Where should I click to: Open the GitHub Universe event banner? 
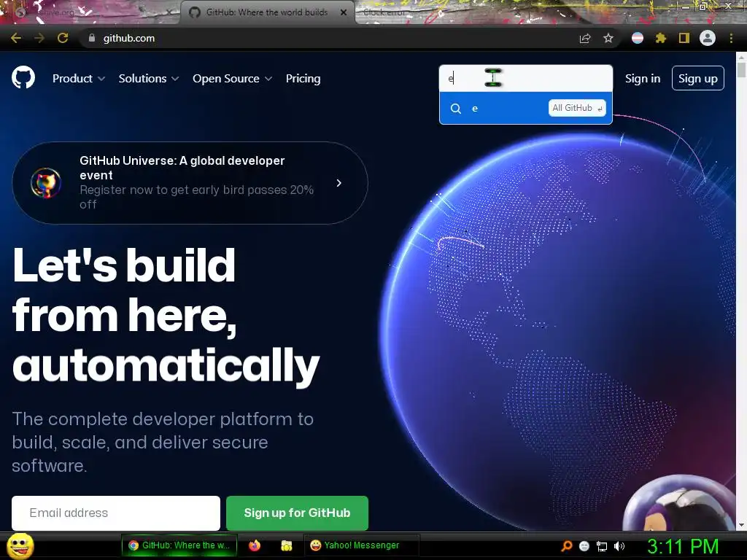point(190,183)
